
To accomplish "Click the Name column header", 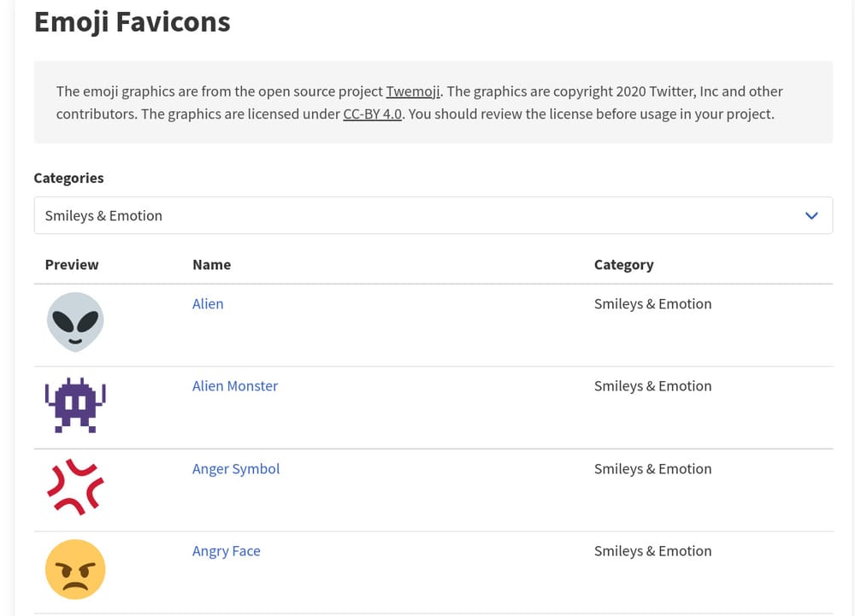I will (x=211, y=264).
